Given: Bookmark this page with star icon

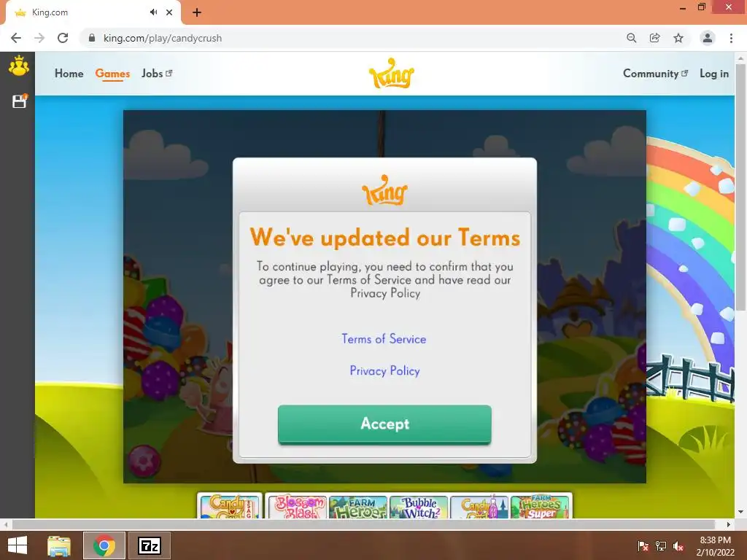Looking at the screenshot, I should point(678,38).
